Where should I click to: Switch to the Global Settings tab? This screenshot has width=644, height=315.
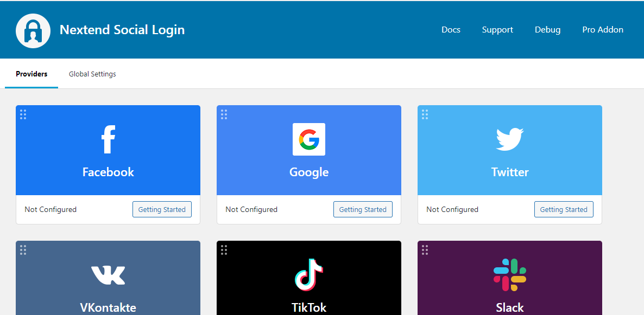tap(92, 74)
